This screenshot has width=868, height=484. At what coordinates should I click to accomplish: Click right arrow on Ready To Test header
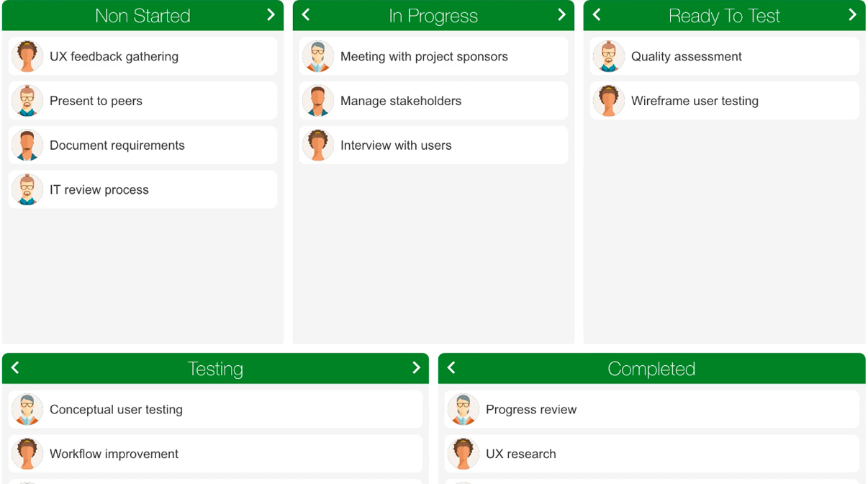tap(852, 14)
